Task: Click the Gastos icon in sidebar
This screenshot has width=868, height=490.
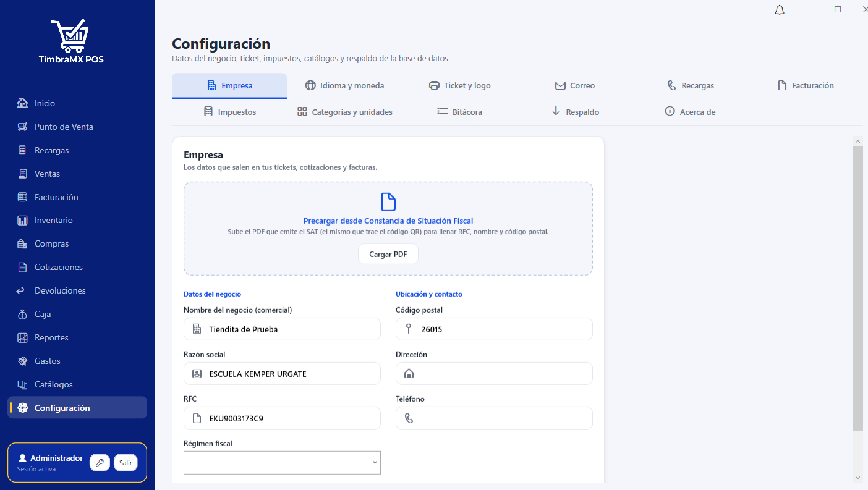Action: [23, 361]
